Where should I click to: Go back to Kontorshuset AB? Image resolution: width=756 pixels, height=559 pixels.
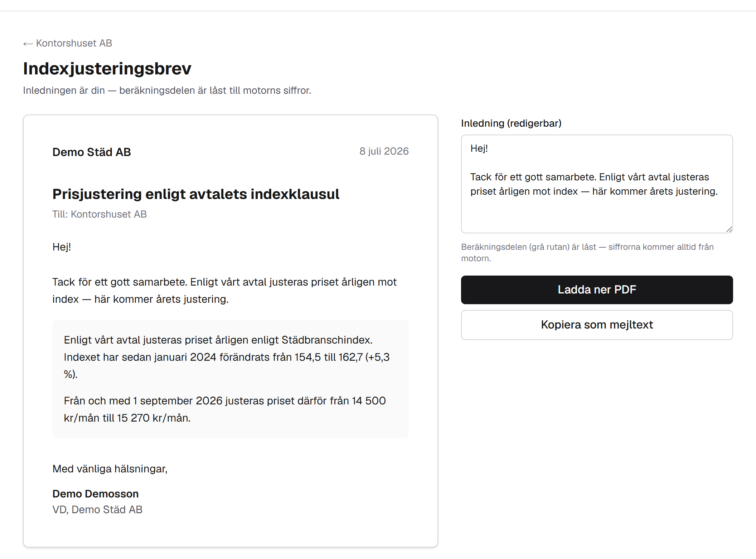[68, 43]
